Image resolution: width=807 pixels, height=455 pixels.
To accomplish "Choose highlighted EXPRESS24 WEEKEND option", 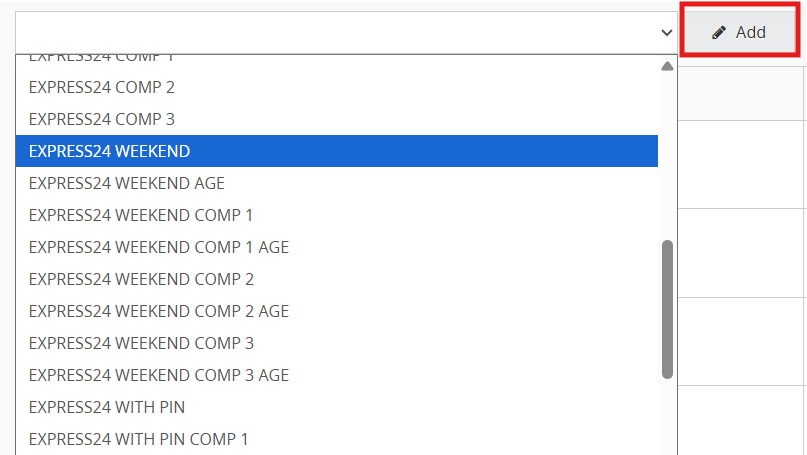I will 110,151.
